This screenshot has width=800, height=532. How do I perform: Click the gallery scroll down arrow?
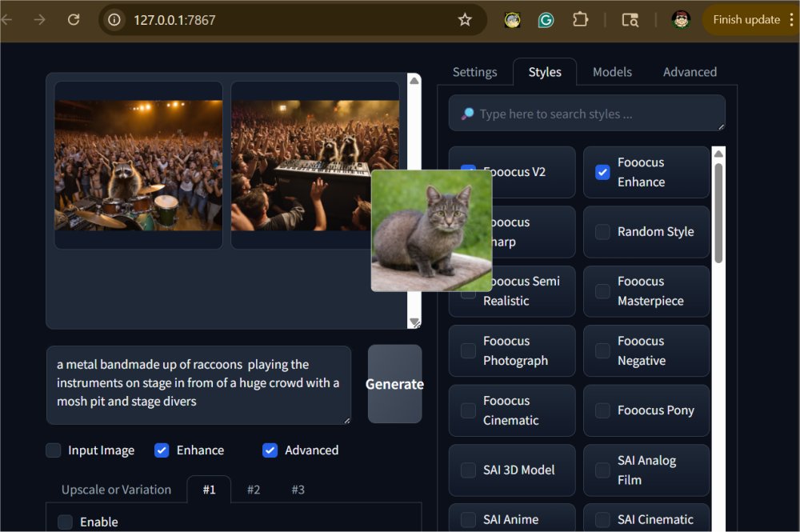coord(414,322)
